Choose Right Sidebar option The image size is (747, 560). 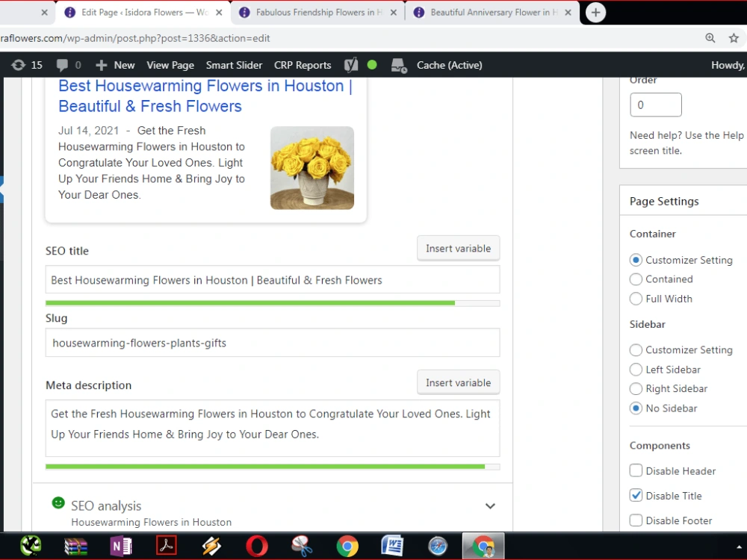click(x=636, y=388)
